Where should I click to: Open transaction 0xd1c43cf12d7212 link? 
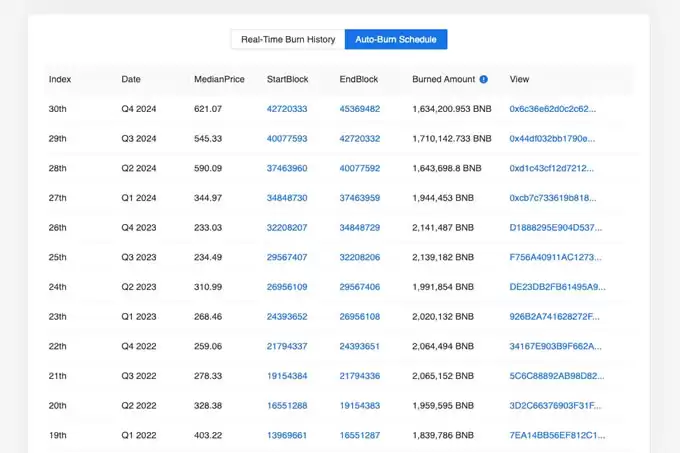click(x=551, y=168)
